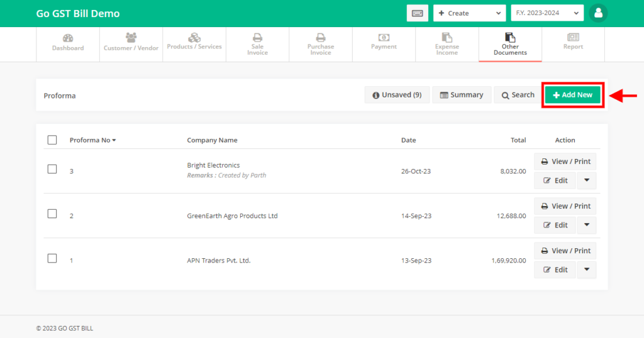Navigate to Purchase Invoice

tap(321, 44)
